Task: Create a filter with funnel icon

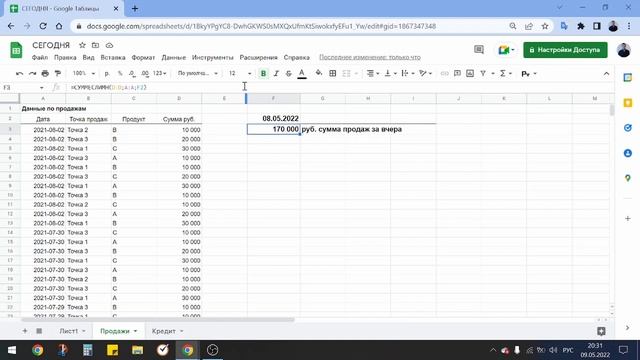Action: [483, 73]
